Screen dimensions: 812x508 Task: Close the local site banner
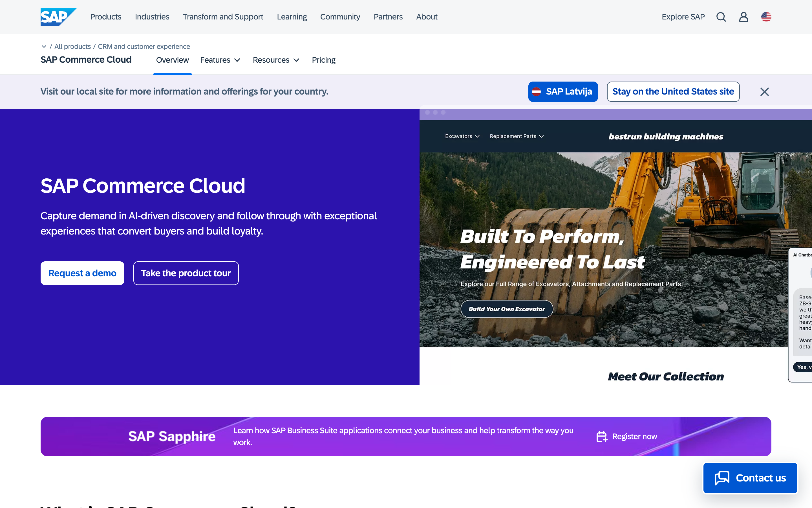click(x=764, y=92)
